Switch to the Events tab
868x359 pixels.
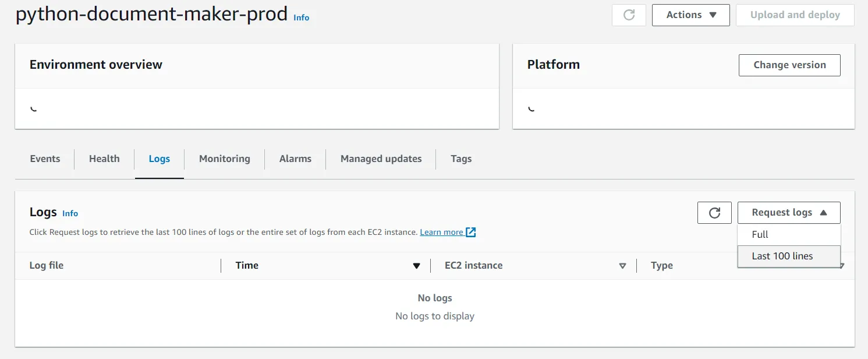point(45,159)
